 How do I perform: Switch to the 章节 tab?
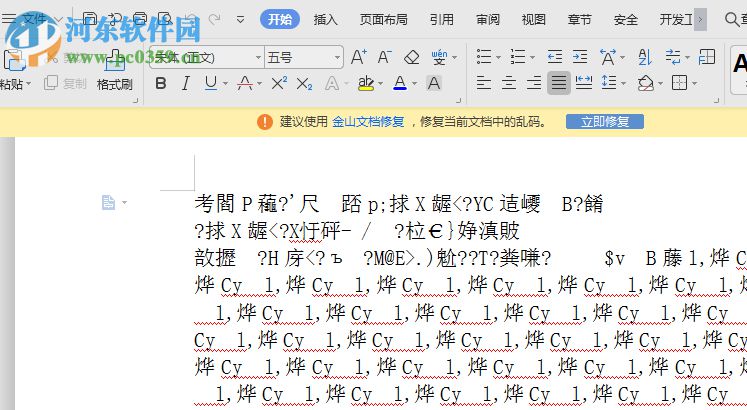[x=579, y=20]
